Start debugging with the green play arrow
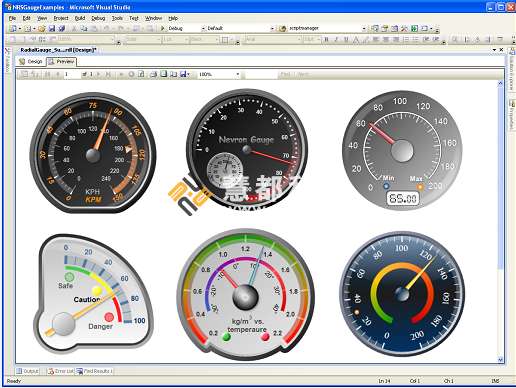Viewport: 516px width, 388px height. (163, 28)
